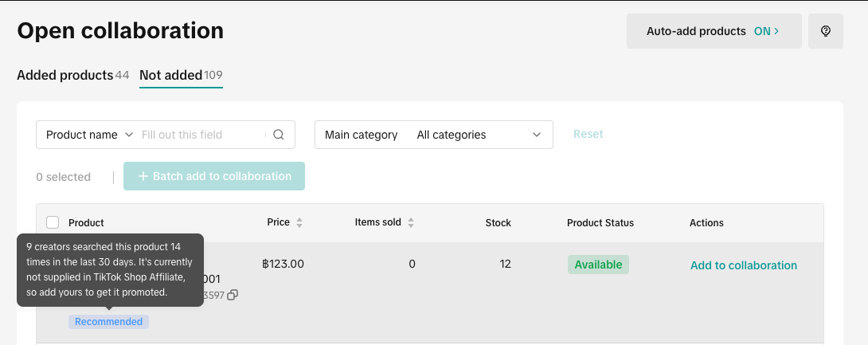The width and height of the screenshot is (868, 345).
Task: Open Auto-add products ON settings
Action: (x=714, y=31)
